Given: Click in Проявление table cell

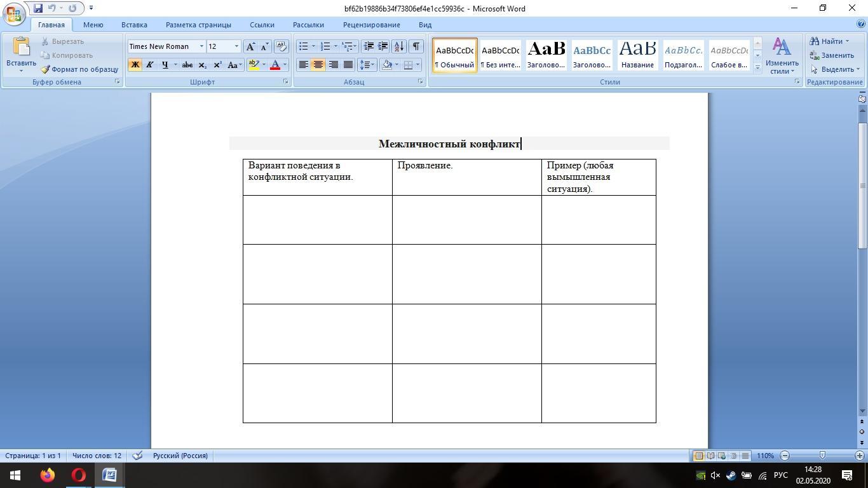Looking at the screenshot, I should point(466,177).
